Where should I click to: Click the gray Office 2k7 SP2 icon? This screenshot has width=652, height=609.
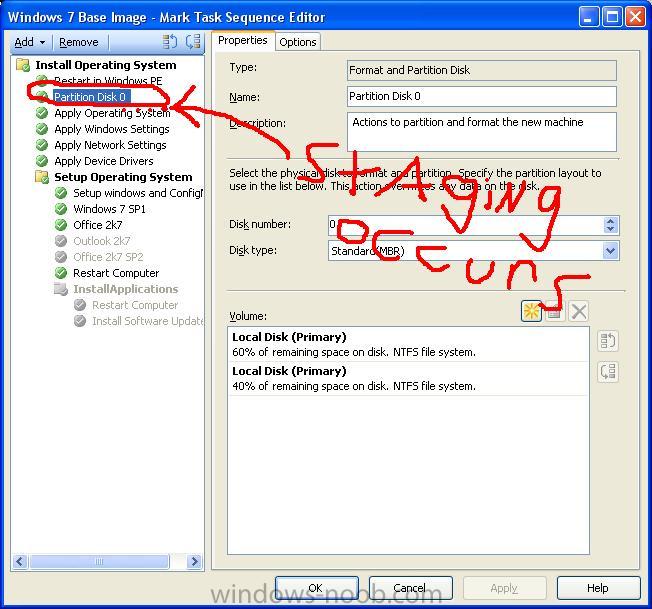pos(61,257)
